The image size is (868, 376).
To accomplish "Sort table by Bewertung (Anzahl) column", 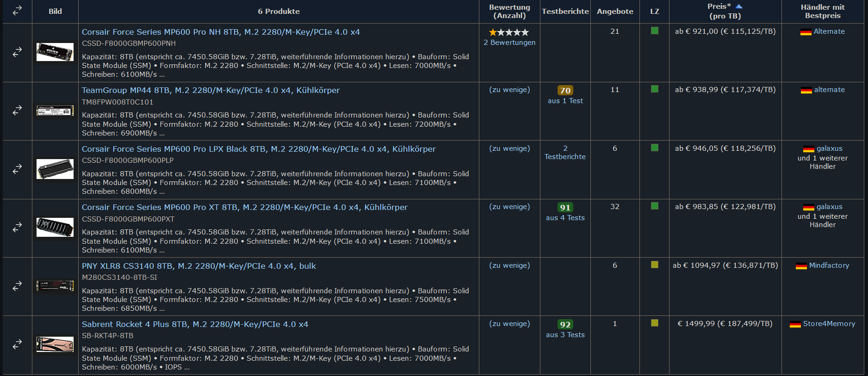I will tap(509, 12).
